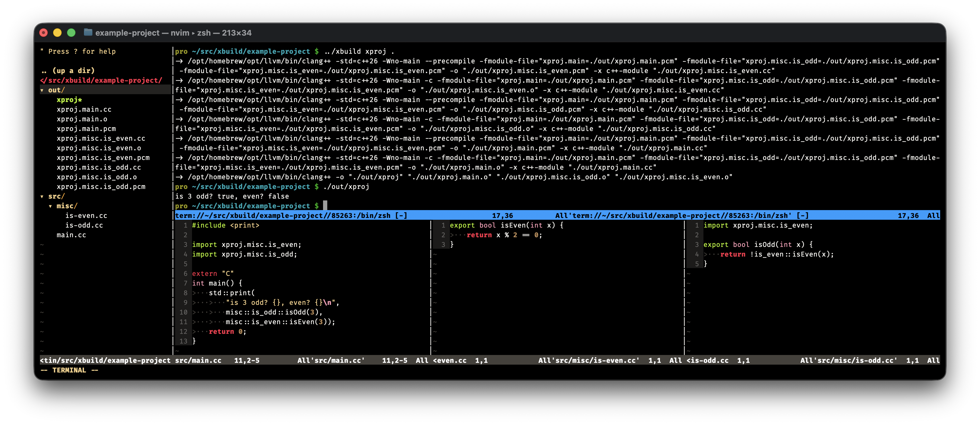Collapse the out/ directory tree arrow

click(42, 90)
